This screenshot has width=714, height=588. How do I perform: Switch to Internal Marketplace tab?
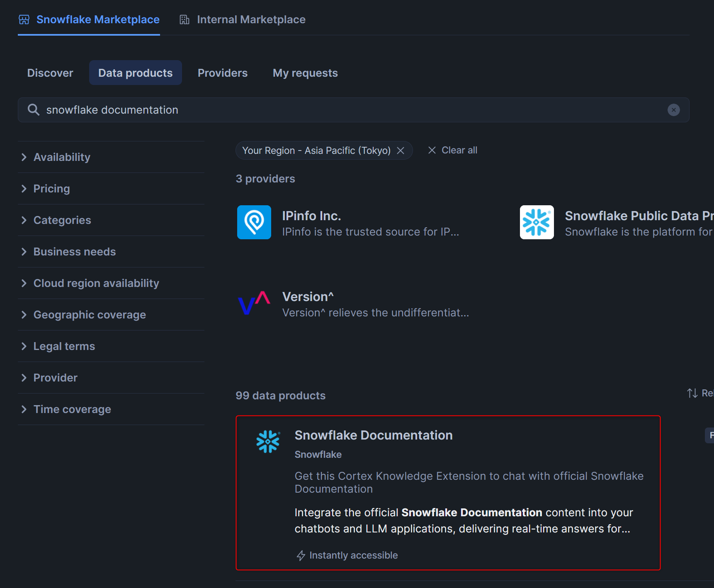click(x=243, y=19)
